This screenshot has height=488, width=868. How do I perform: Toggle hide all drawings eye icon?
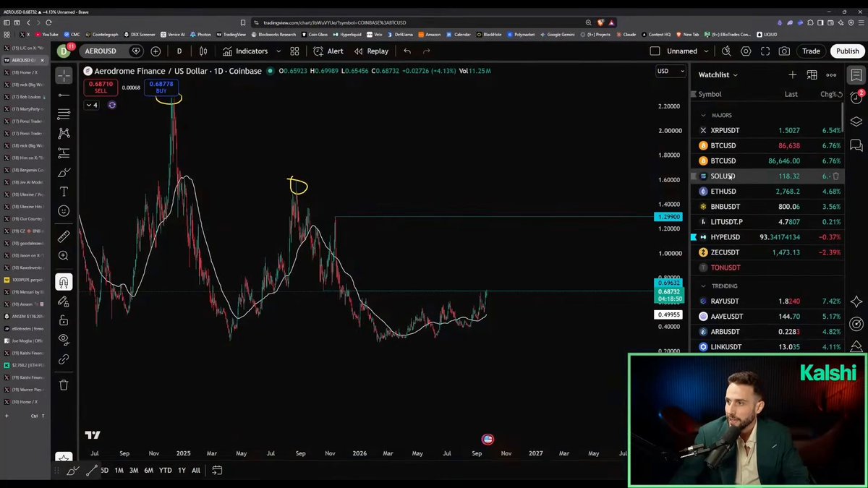coord(64,339)
